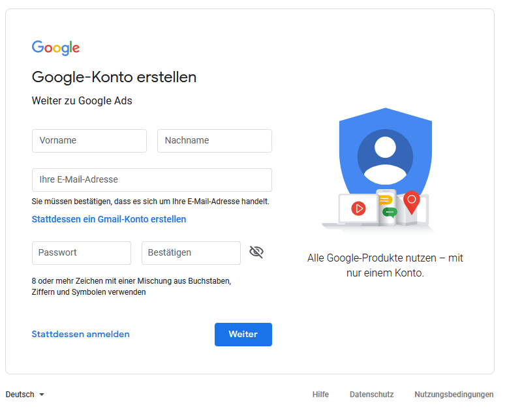507x420 pixels.
Task: Click the yellow chat bubble icon
Action: pyautogui.click(x=386, y=200)
